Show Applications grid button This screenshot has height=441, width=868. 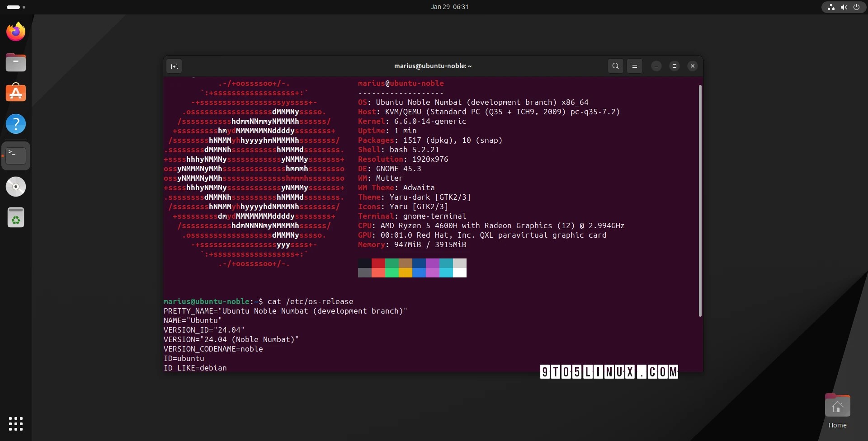point(16,424)
